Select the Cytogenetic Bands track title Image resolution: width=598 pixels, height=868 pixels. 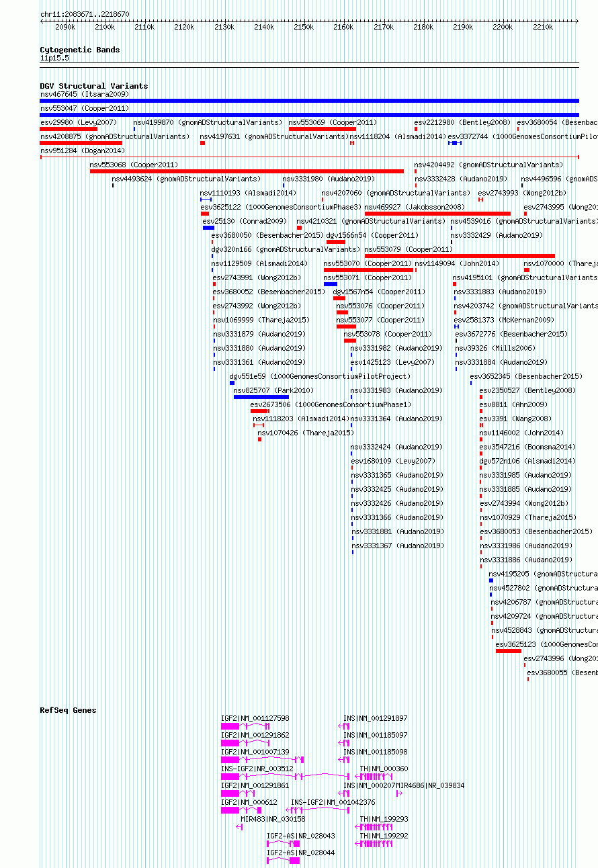click(79, 50)
